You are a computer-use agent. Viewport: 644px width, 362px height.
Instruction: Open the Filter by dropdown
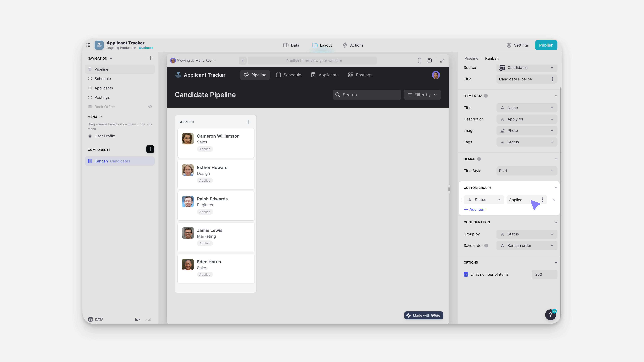point(422,95)
